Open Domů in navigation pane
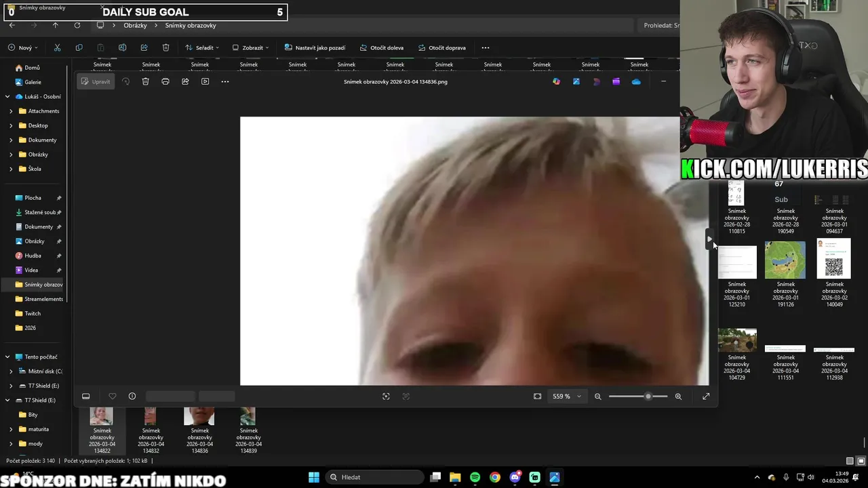The image size is (868, 488). pos(32,68)
